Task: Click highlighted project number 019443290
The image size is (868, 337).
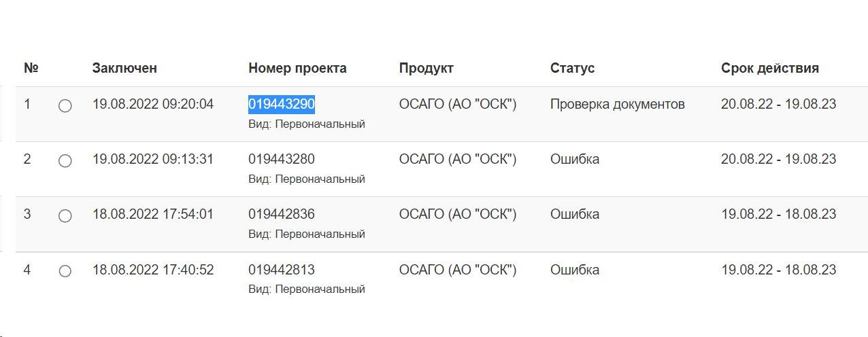Action: 282,104
